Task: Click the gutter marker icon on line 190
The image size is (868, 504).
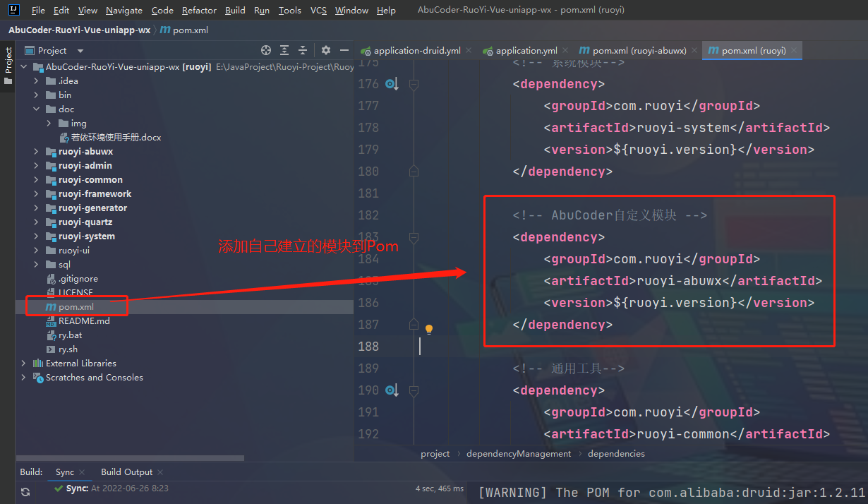Action: point(392,390)
